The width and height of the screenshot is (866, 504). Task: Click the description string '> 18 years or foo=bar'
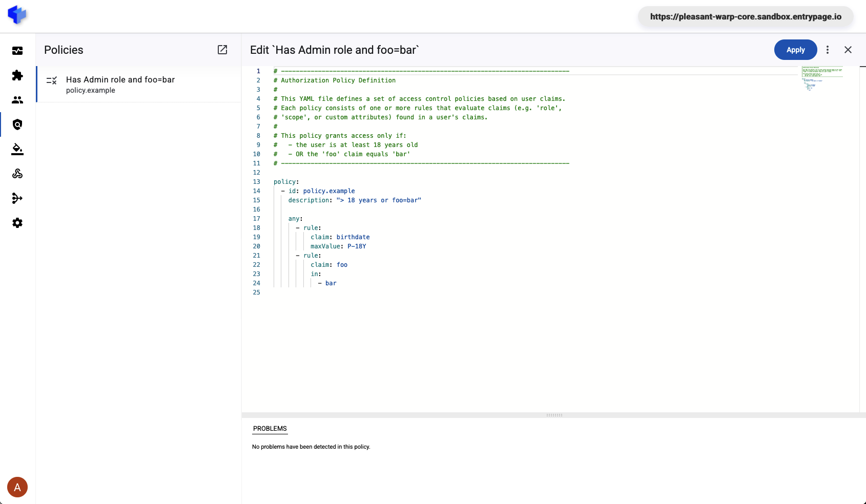pos(379,200)
